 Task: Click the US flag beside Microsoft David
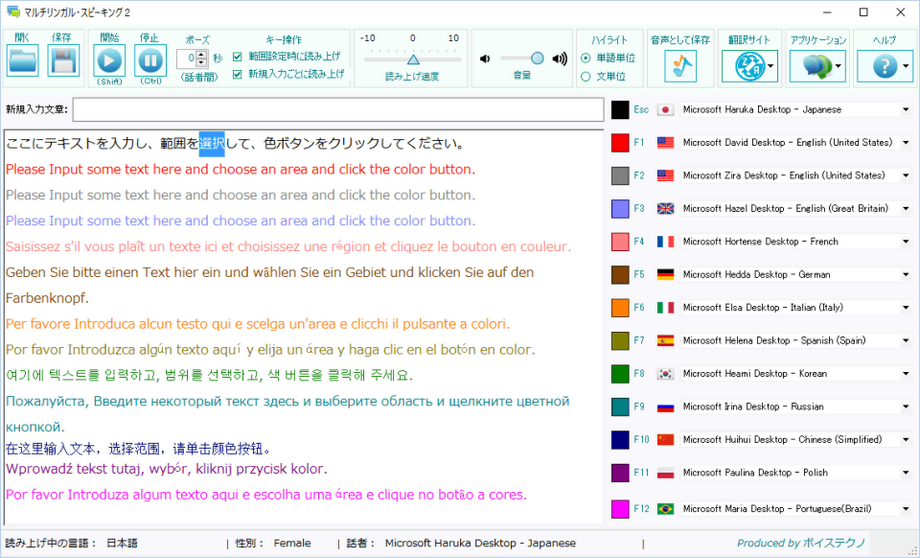665,143
